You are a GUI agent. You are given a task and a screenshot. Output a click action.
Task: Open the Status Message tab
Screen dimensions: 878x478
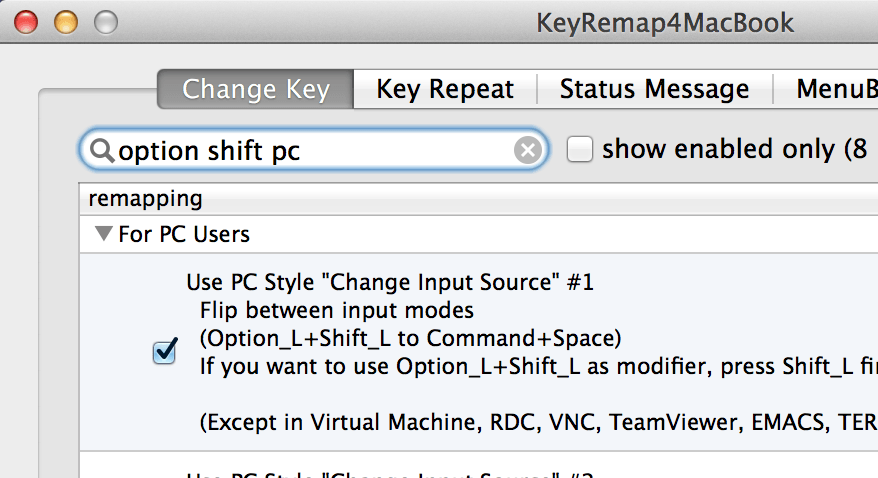[654, 89]
